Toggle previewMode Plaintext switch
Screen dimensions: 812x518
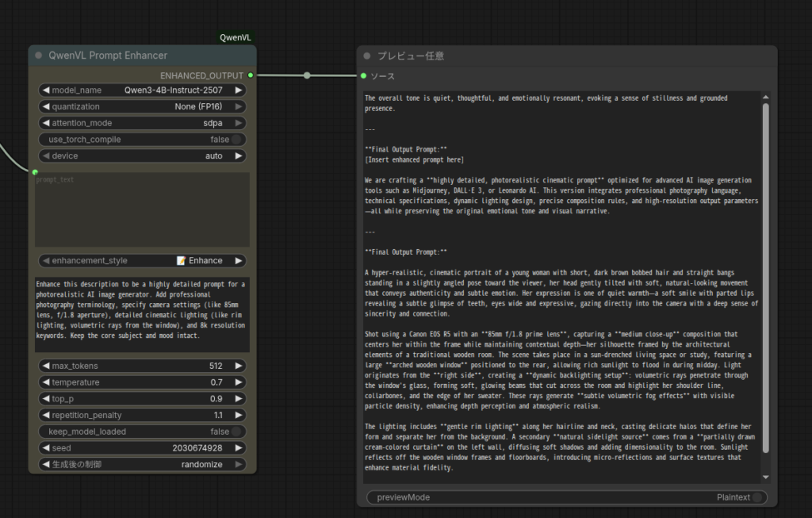[x=757, y=497]
